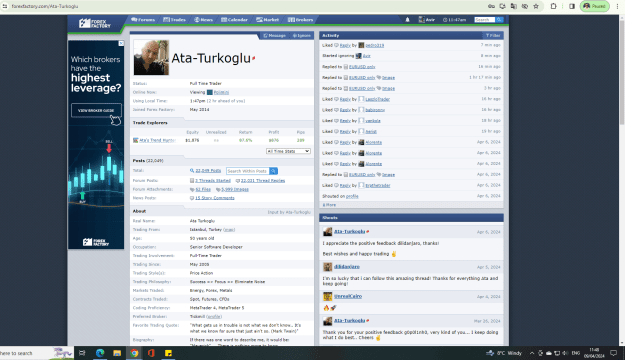625x360 pixels.
Task: Open Windows notification center icon
Action: tap(614, 353)
